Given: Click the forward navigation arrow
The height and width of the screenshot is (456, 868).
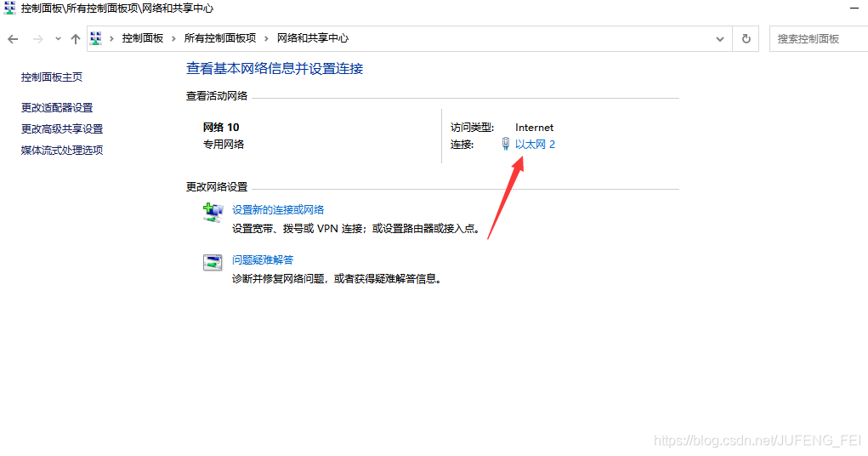Looking at the screenshot, I should 37,39.
